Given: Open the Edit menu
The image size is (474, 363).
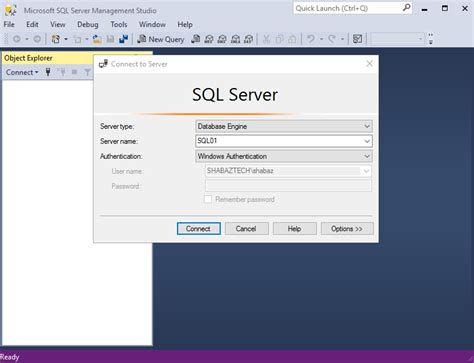Looking at the screenshot, I should [x=32, y=25].
